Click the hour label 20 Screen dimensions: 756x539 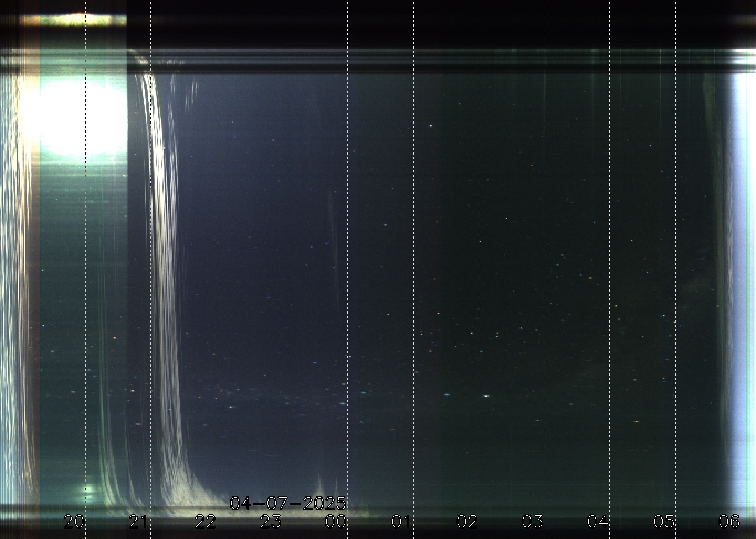[74, 521]
